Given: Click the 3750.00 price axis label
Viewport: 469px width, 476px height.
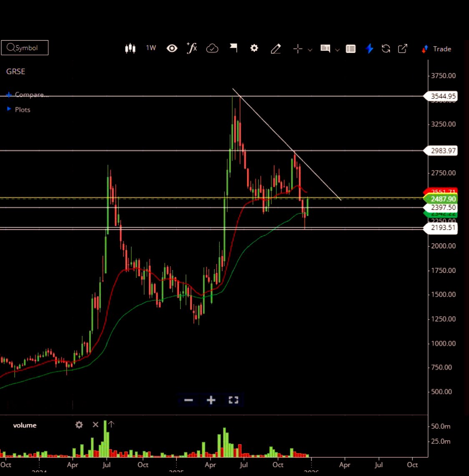Looking at the screenshot, I should [443, 76].
